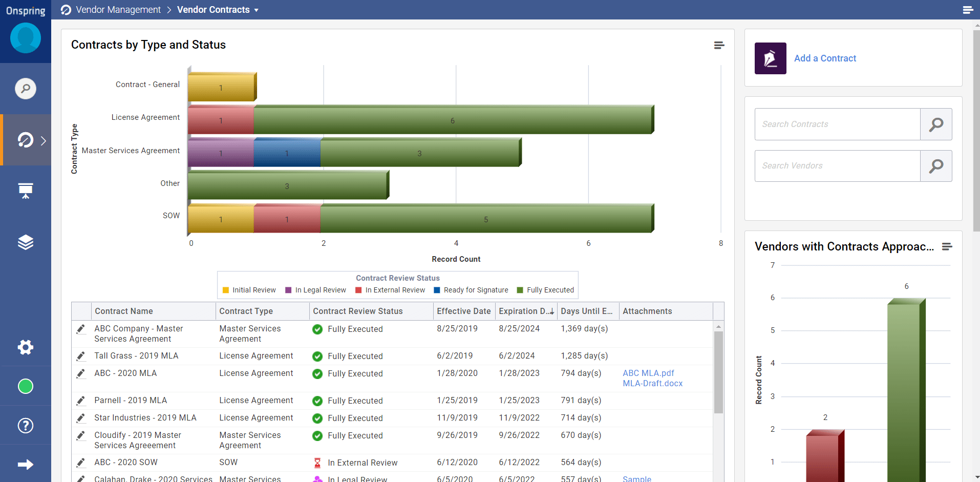The height and width of the screenshot is (482, 980).
Task: Click Master Services Agreement blue bar segment
Action: [x=287, y=154]
